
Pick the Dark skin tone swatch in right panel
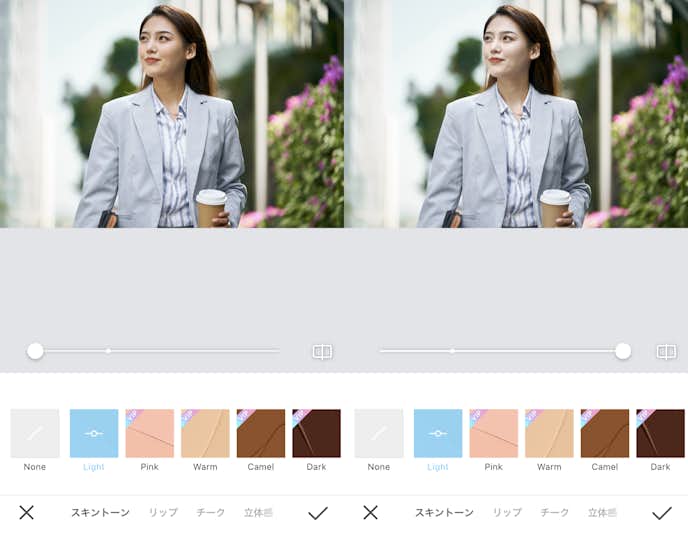click(x=660, y=433)
